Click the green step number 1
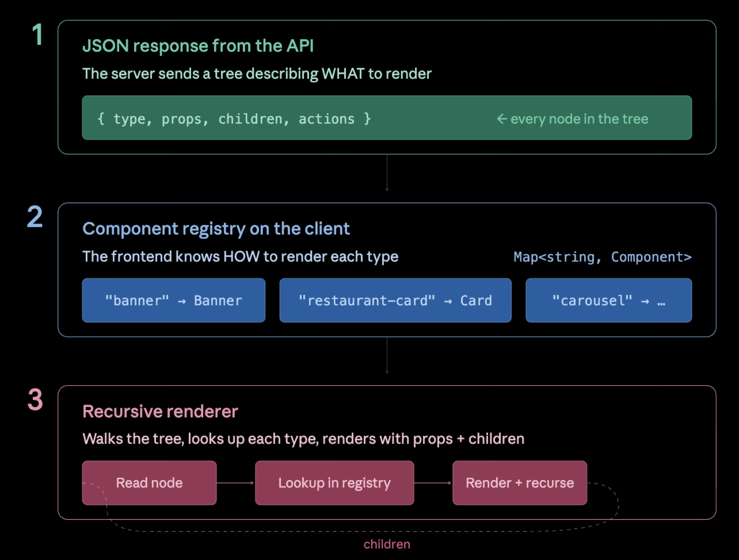Screen dimensions: 739x560 click(38, 34)
